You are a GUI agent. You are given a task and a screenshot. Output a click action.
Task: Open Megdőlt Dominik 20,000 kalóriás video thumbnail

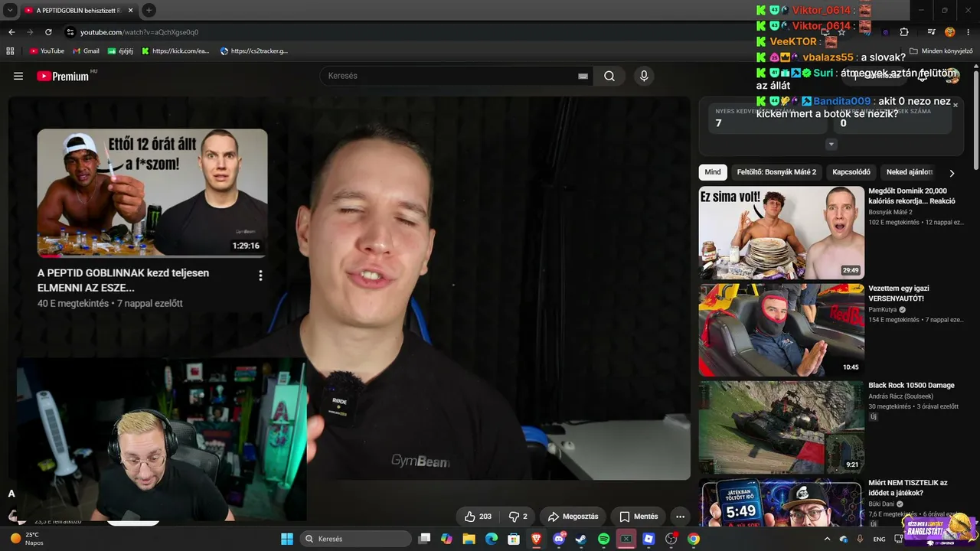tap(781, 232)
